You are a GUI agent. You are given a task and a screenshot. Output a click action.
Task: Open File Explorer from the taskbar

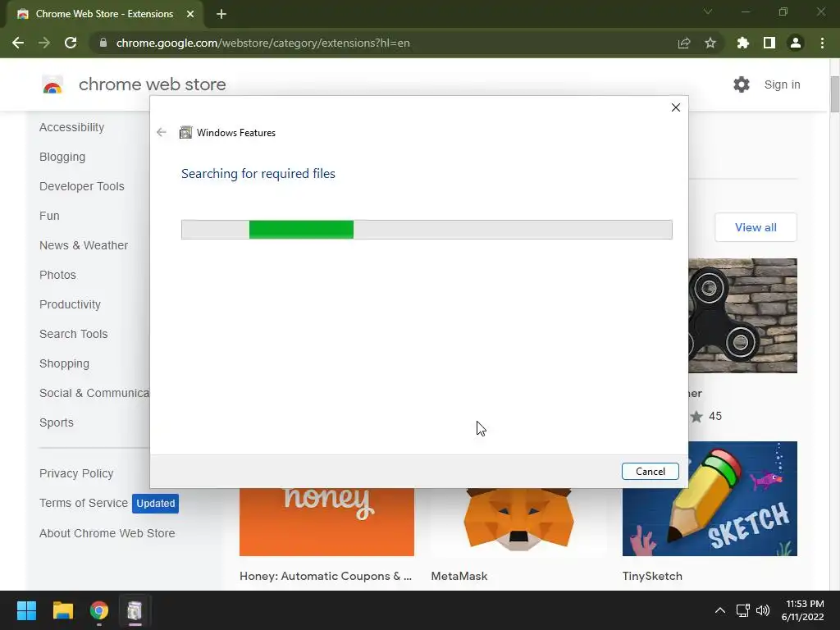tap(62, 610)
